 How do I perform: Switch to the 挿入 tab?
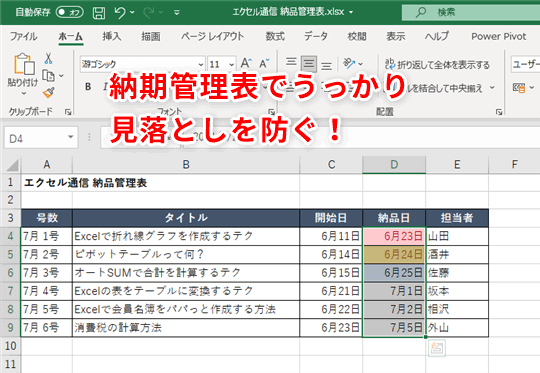pyautogui.click(x=112, y=36)
